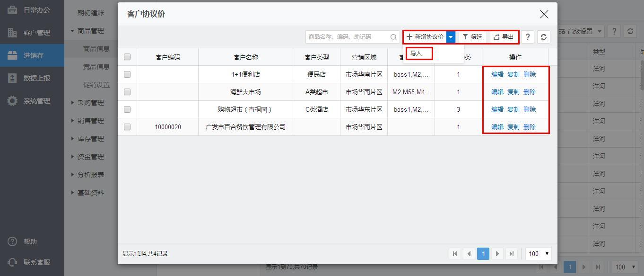Screen dimensions: 644x276
Task: Click the search magnifier icon in product search box
Action: (x=393, y=37)
